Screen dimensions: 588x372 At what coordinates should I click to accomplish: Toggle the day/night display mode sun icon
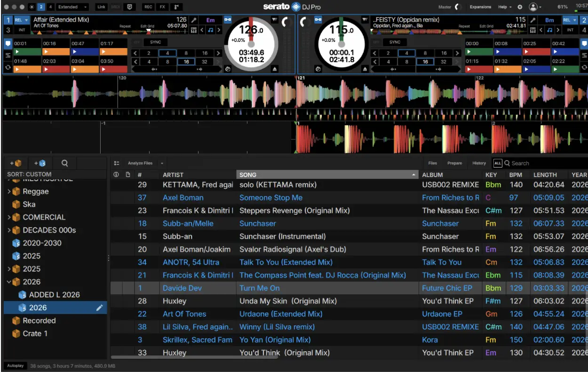pos(32,7)
